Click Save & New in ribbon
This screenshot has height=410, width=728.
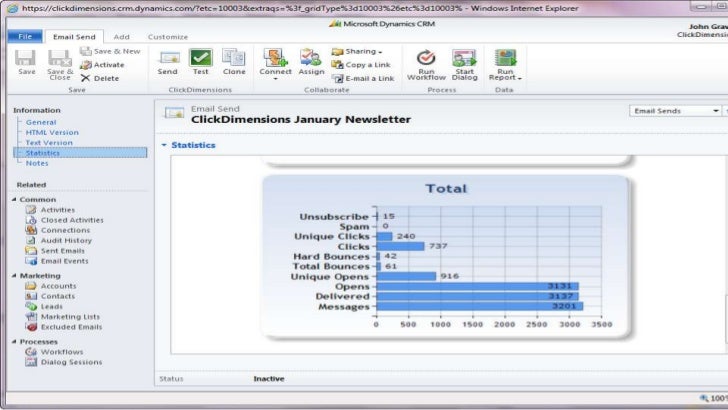[x=110, y=51]
